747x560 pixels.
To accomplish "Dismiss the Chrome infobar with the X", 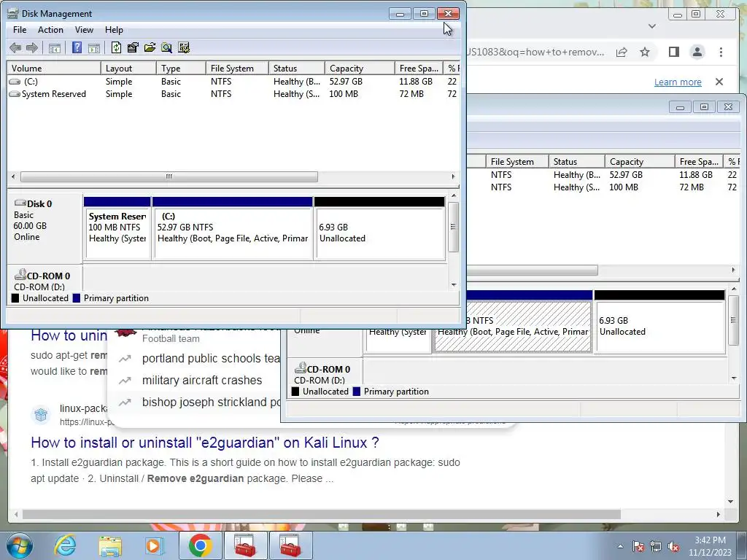I will coord(719,82).
